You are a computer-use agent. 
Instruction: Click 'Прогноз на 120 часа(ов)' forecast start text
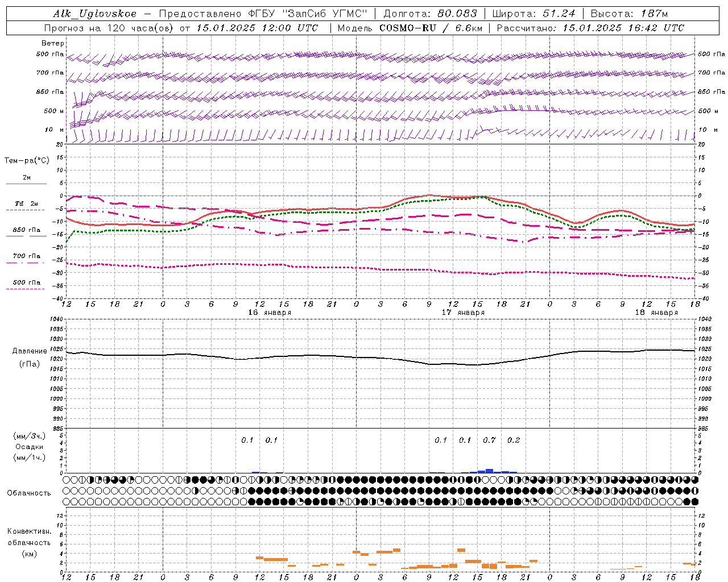[110, 28]
